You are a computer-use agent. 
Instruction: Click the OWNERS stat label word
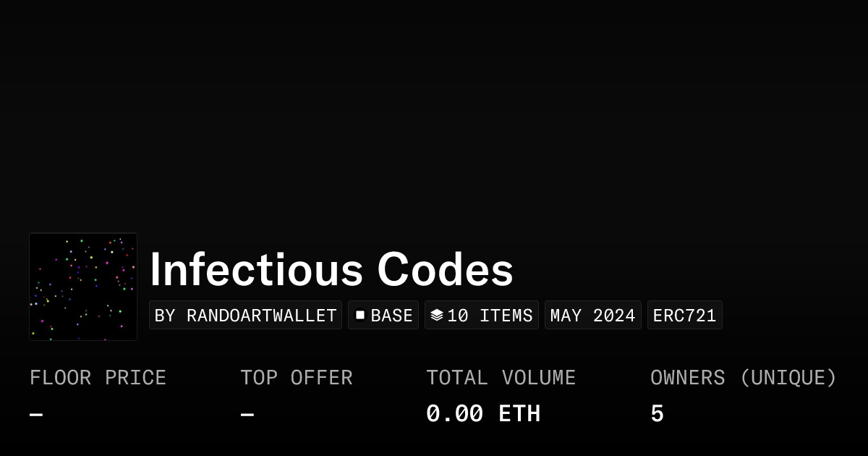687,378
